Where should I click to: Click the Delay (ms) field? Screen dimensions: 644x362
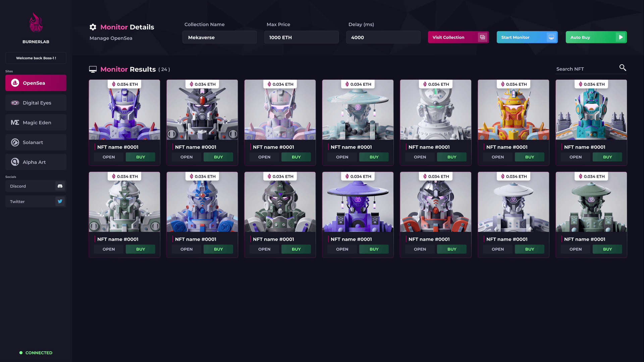click(x=383, y=38)
